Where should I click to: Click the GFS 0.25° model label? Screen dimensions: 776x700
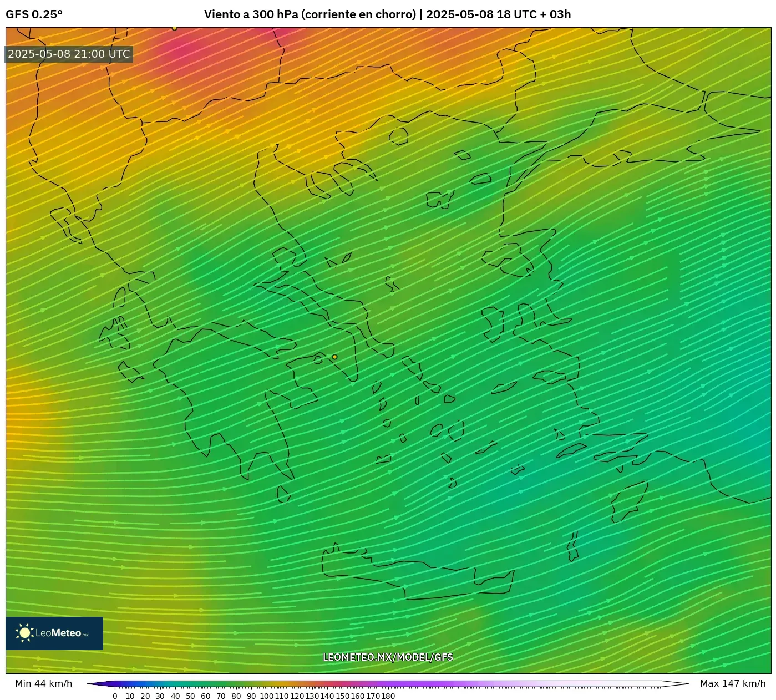pos(34,14)
